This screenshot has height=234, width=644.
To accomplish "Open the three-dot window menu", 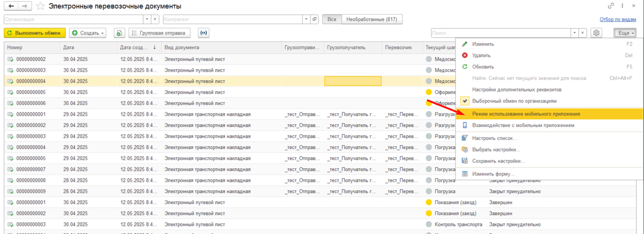I will pos(622,6).
